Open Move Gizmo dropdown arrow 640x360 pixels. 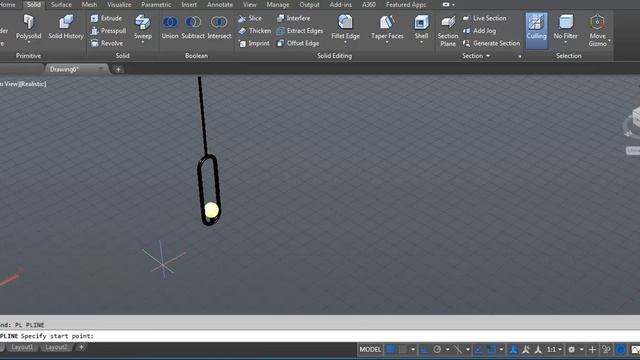[x=609, y=41]
